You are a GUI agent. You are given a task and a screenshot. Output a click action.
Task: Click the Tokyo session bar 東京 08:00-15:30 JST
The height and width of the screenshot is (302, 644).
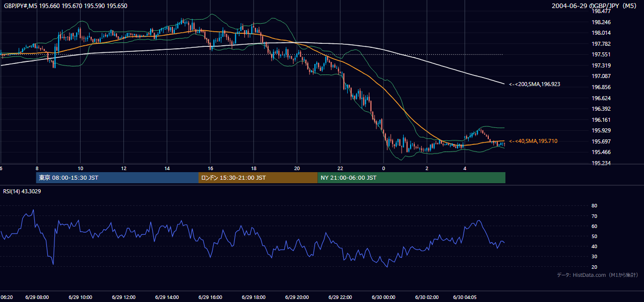tap(117, 178)
